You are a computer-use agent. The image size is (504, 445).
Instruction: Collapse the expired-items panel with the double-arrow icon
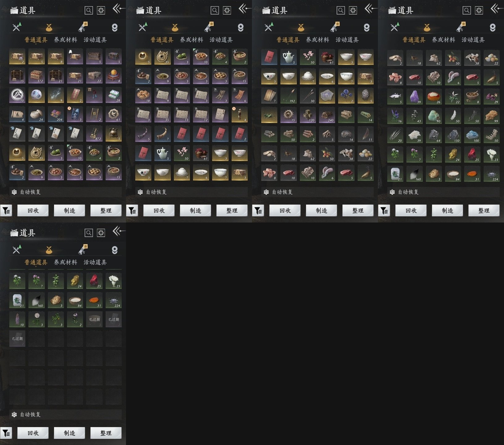119,231
